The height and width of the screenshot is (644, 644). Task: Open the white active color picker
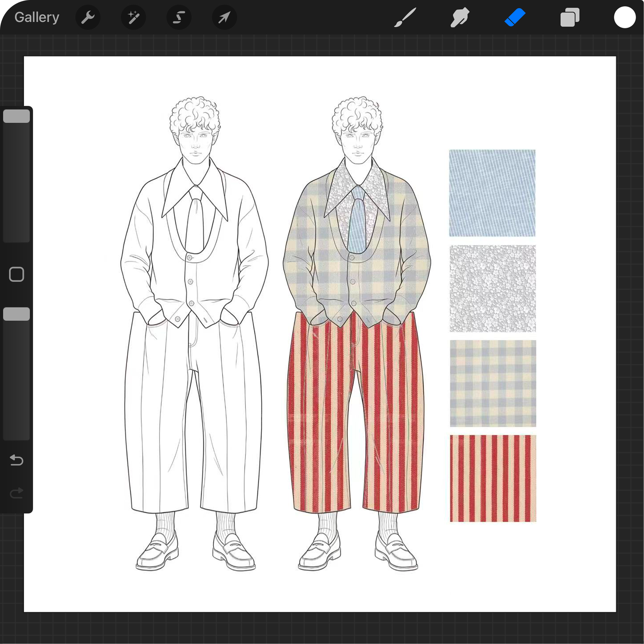[624, 17]
